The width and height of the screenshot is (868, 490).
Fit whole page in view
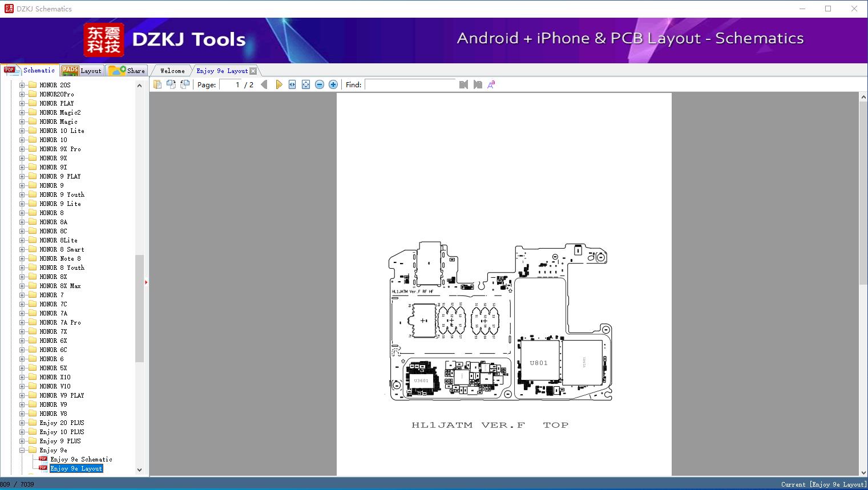pyautogui.click(x=306, y=84)
